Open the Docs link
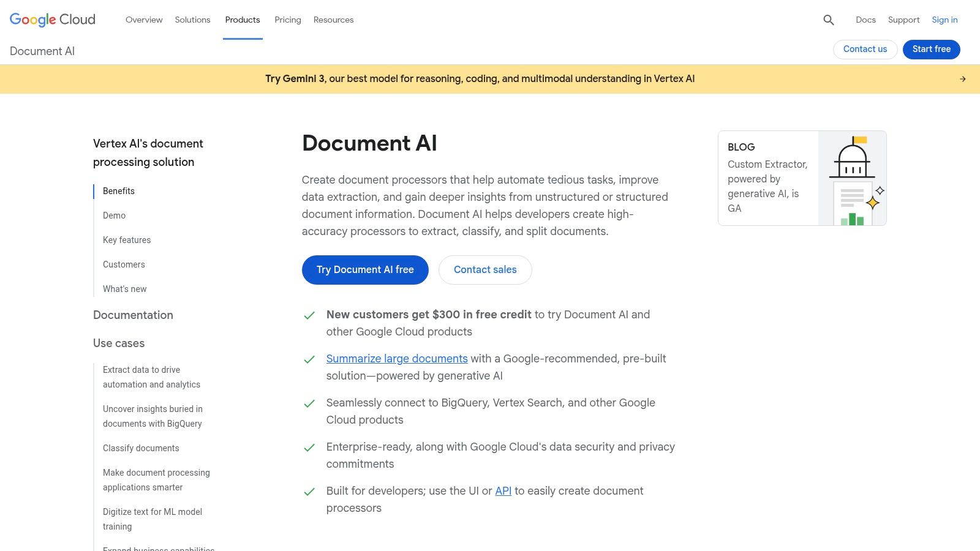This screenshot has height=551, width=980. [865, 20]
